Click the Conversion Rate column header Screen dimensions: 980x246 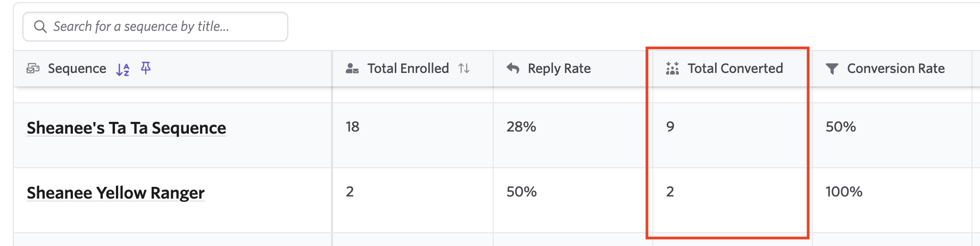(x=896, y=69)
